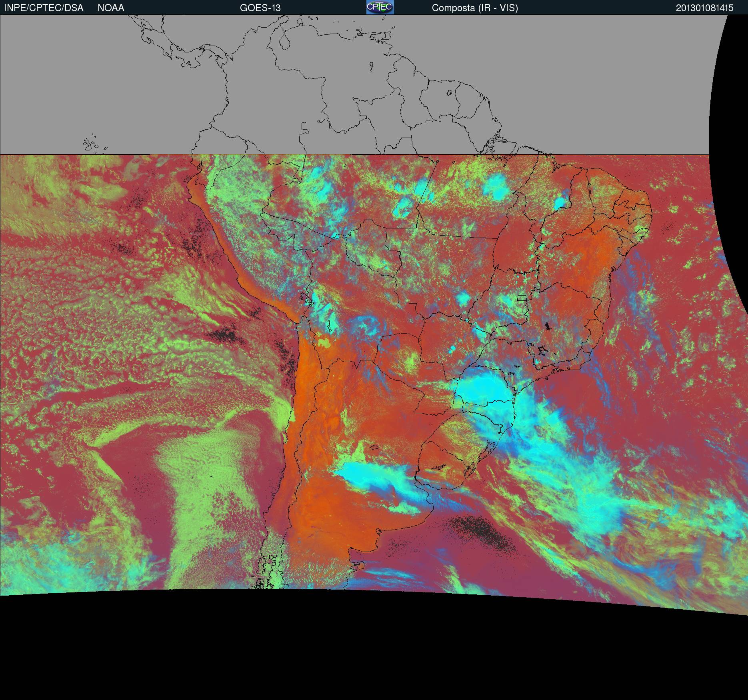The height and width of the screenshot is (700, 748).
Task: Click the CPTEC logo in header
Action: click(x=380, y=7)
